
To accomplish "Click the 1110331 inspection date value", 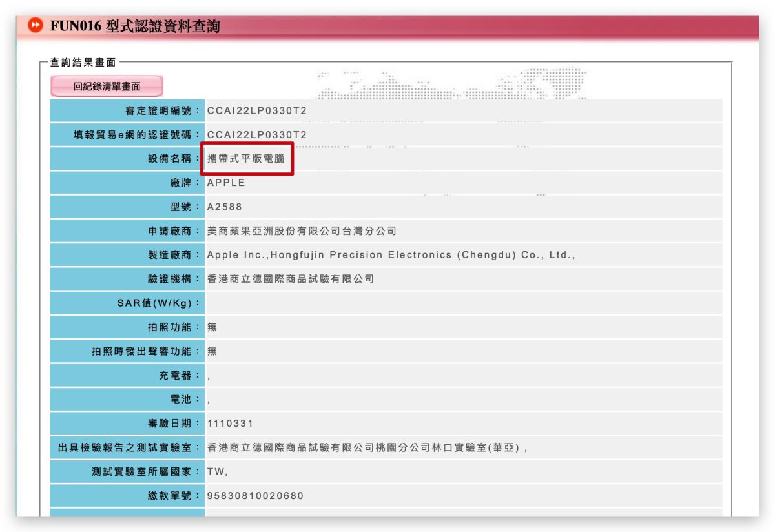I will pyautogui.click(x=231, y=424).
